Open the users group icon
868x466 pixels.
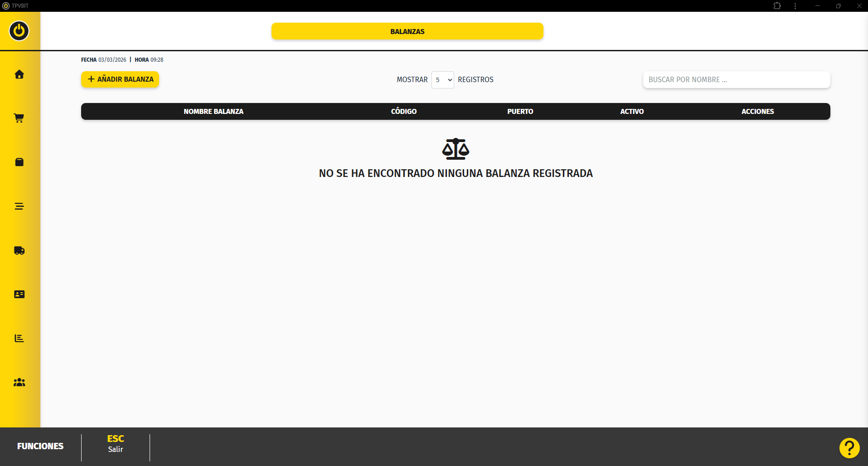pyautogui.click(x=19, y=383)
